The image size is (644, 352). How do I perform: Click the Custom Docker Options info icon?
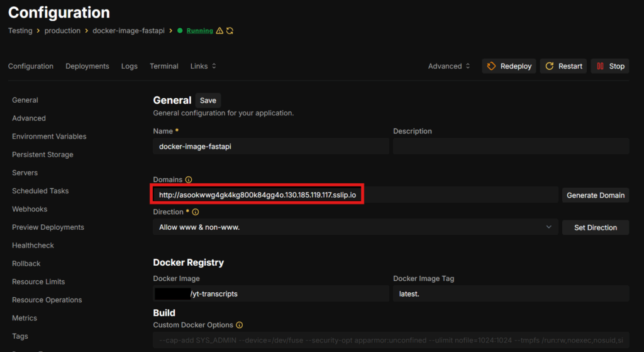point(240,325)
